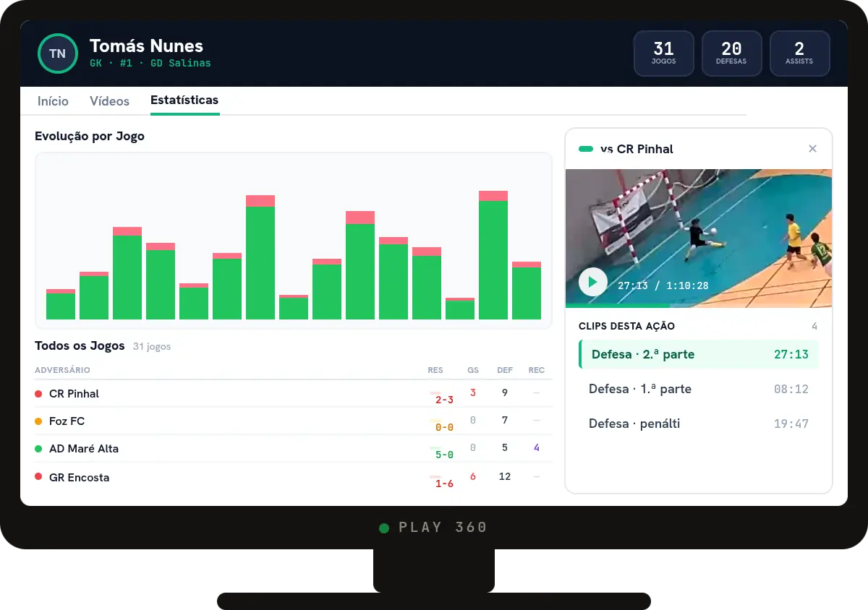The height and width of the screenshot is (610, 868).
Task: Click the GR Encosta DEF value 12
Action: (x=505, y=477)
